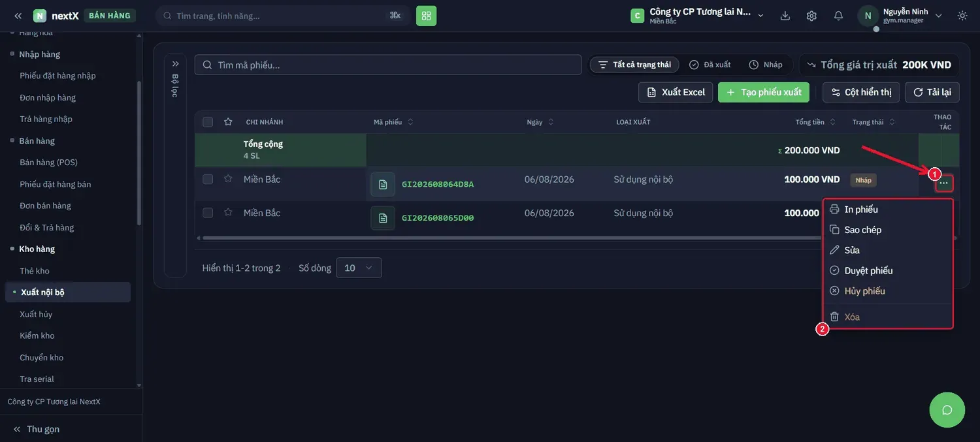
Task: Choose In phiếu from the action menu
Action: (888, 210)
